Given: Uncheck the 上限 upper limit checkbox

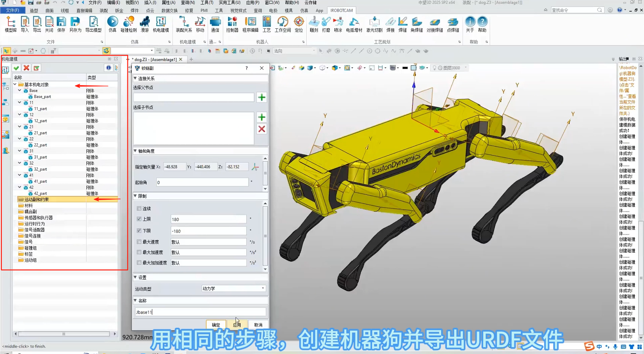Looking at the screenshot, I should point(139,219).
